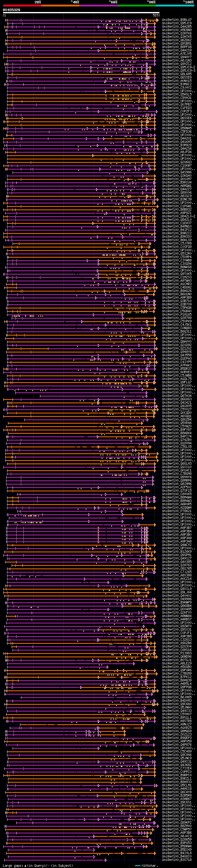The height and width of the screenshot is (868, 197).
Task: Open hit UniRef100_Q9SBM1
Action: click(x=176, y=43)
